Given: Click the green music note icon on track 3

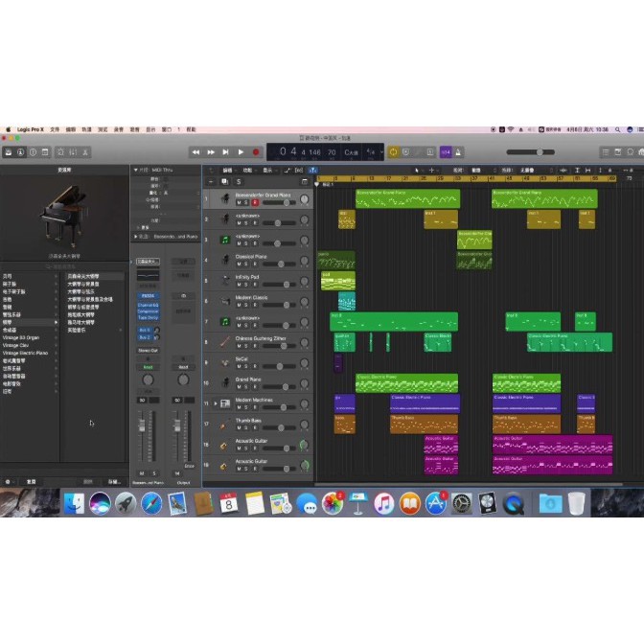Looking at the screenshot, I should (225, 240).
